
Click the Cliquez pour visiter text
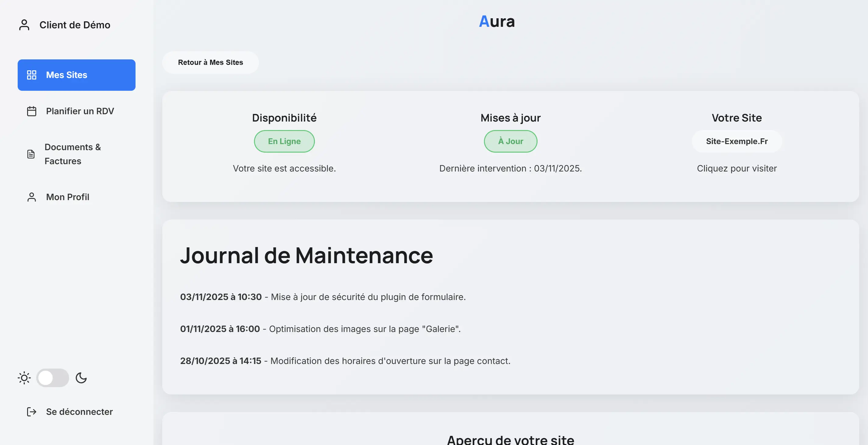(737, 168)
